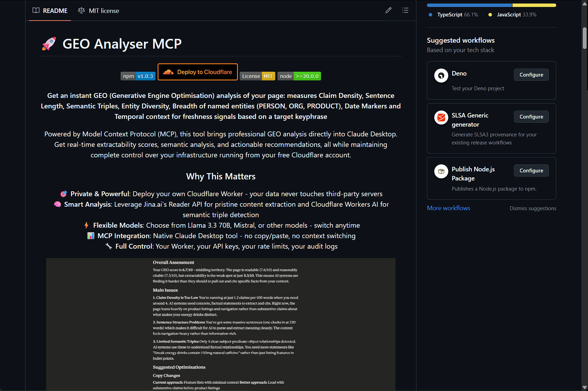Click the pencil edit README icon

point(388,10)
